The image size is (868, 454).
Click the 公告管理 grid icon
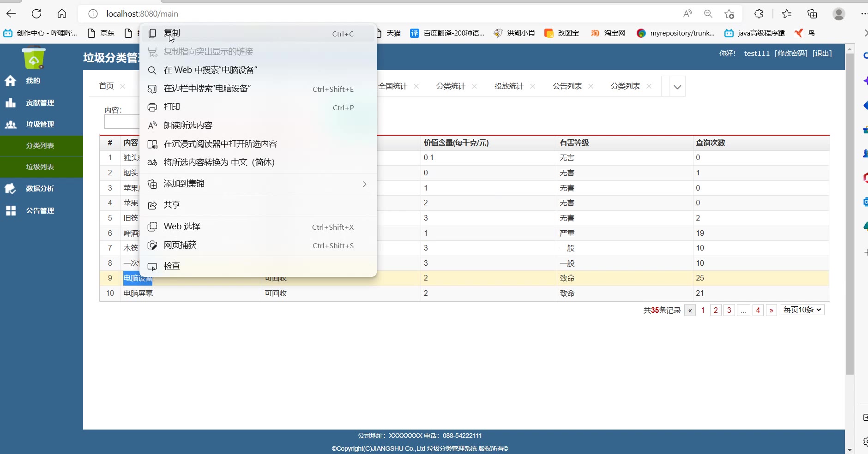point(10,210)
